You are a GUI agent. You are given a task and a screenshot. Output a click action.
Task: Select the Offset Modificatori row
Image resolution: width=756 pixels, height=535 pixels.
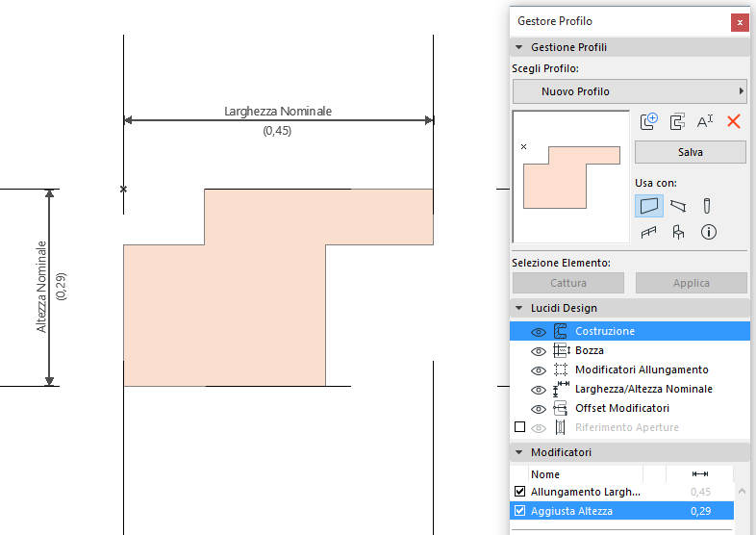[x=630, y=408]
